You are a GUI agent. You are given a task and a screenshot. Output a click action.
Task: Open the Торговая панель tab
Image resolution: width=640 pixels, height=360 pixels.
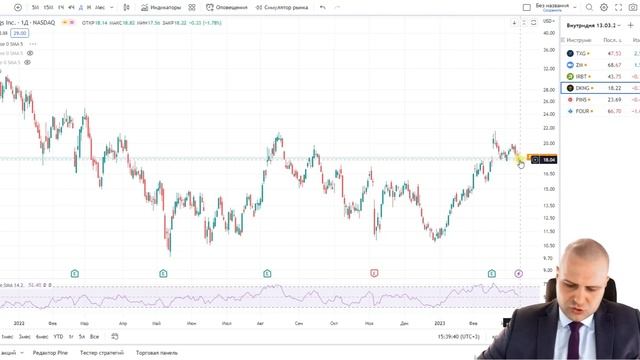(157, 353)
